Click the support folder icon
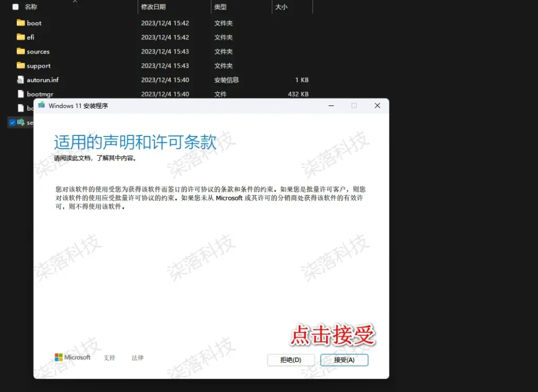The width and height of the screenshot is (538, 392). click(20, 65)
